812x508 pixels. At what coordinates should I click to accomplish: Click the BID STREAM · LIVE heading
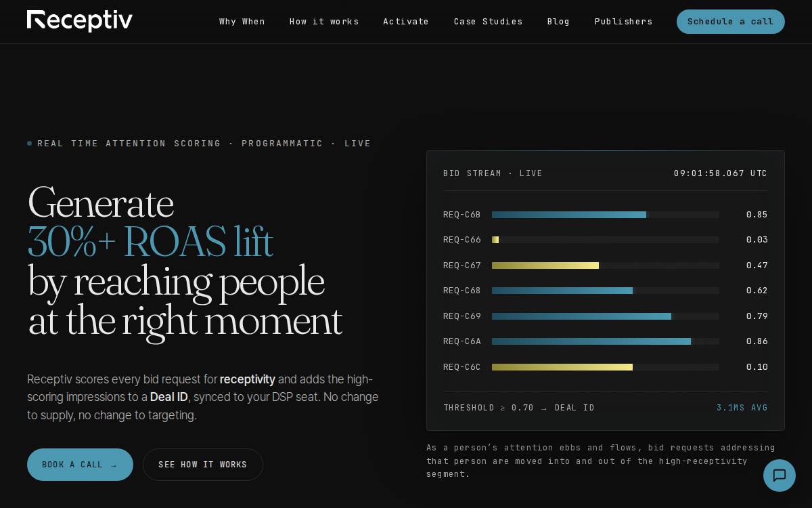[x=493, y=173]
